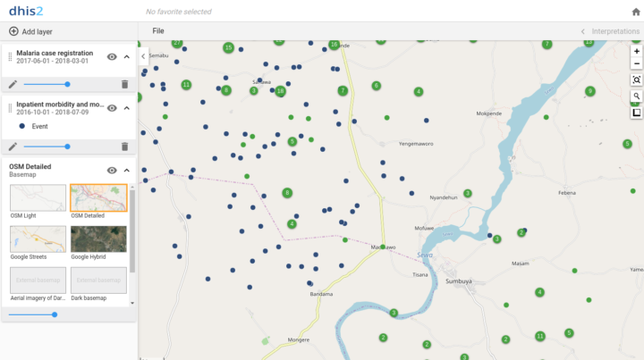This screenshot has height=360, width=644.
Task: Click the zoom to content map button
Action: click(x=636, y=80)
